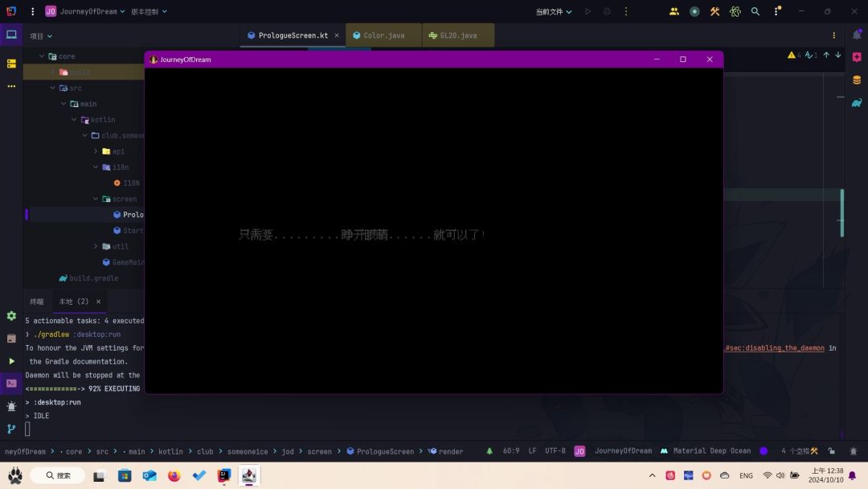The width and height of the screenshot is (868, 489).
Task: Select GameMain file in project tree
Action: click(127, 262)
